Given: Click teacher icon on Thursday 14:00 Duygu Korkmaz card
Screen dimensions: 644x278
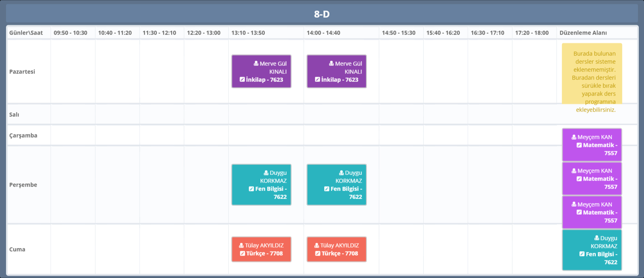Looking at the screenshot, I should pos(341,172).
